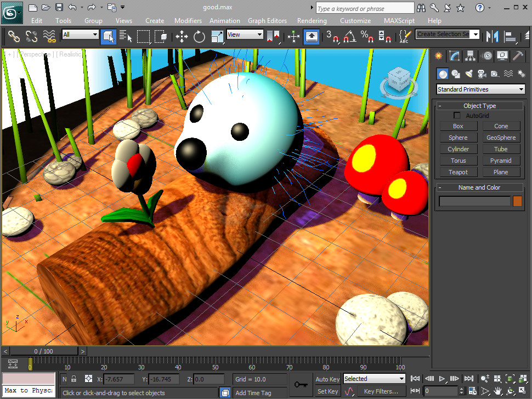Switch to the Motion panel tab
Image resolution: width=532 pixels, height=399 pixels.
coord(487,56)
